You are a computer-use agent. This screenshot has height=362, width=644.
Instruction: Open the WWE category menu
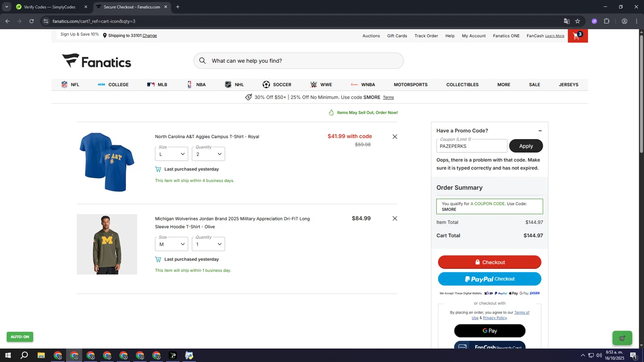(321, 85)
